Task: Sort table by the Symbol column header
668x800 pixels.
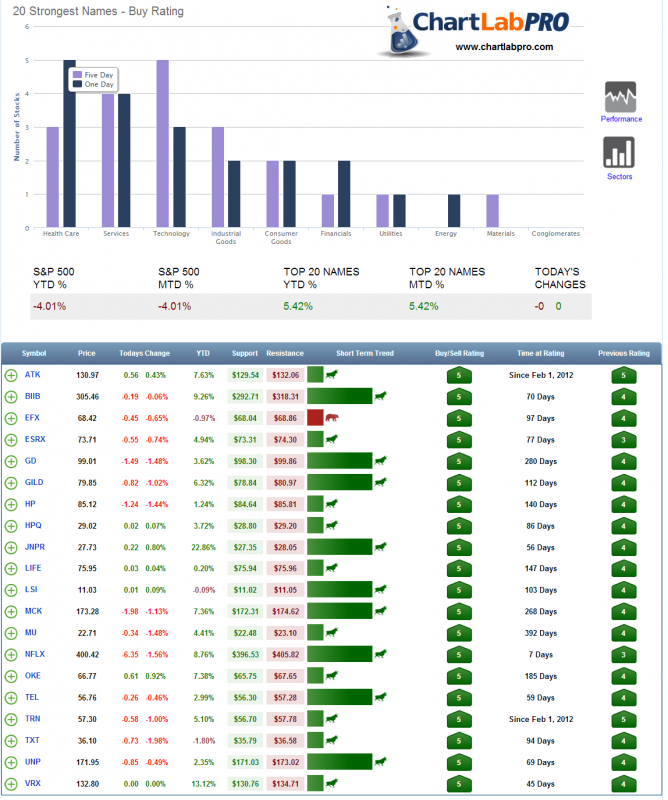Action: (34, 353)
